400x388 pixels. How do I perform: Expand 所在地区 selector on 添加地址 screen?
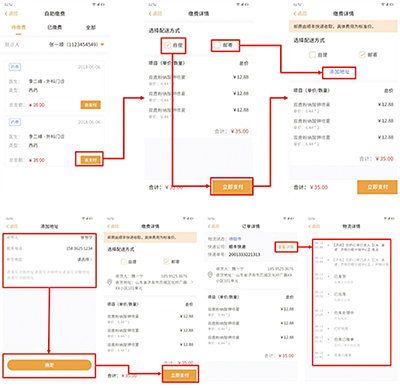pos(85,259)
